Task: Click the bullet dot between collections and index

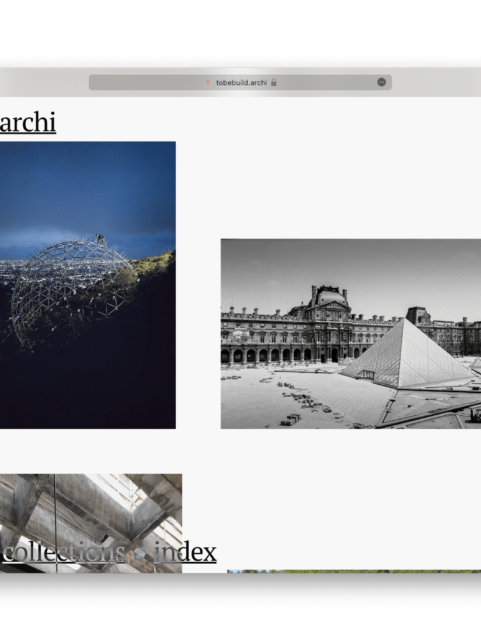Action: (139, 554)
